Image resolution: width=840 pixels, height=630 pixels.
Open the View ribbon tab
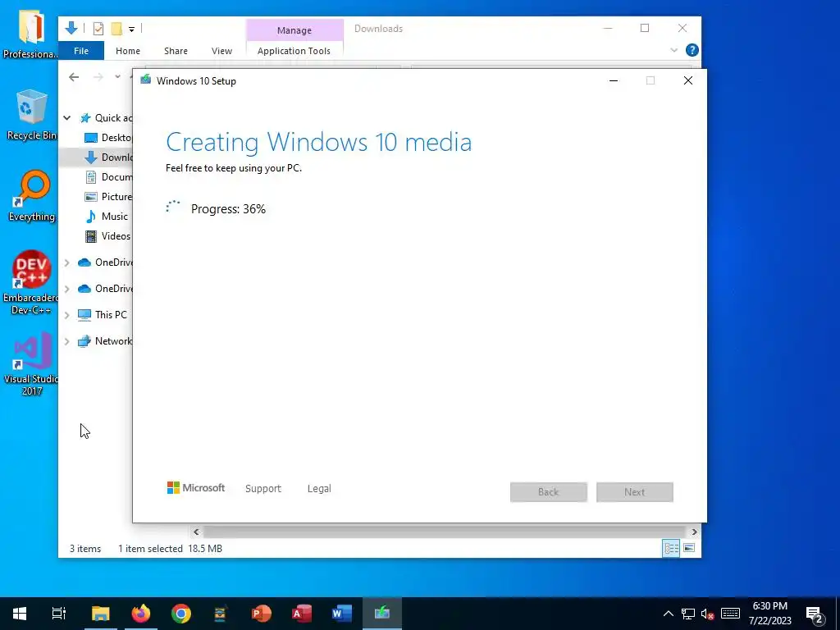(x=221, y=51)
